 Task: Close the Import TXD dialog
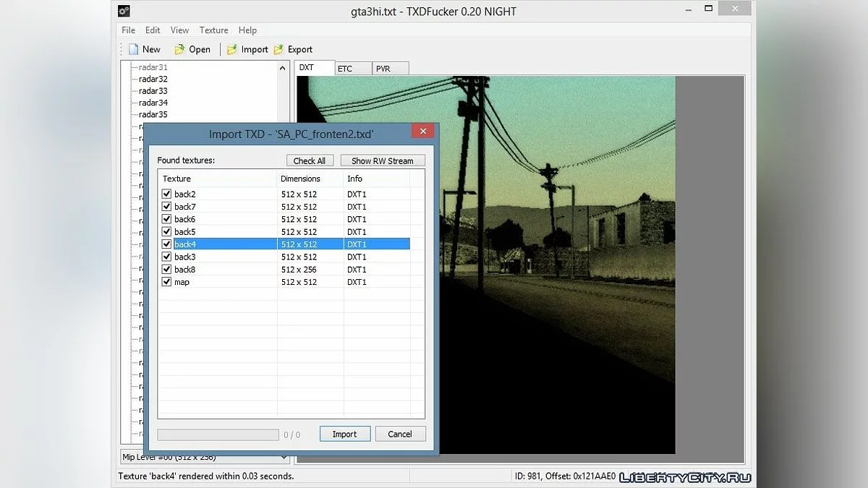(422, 132)
